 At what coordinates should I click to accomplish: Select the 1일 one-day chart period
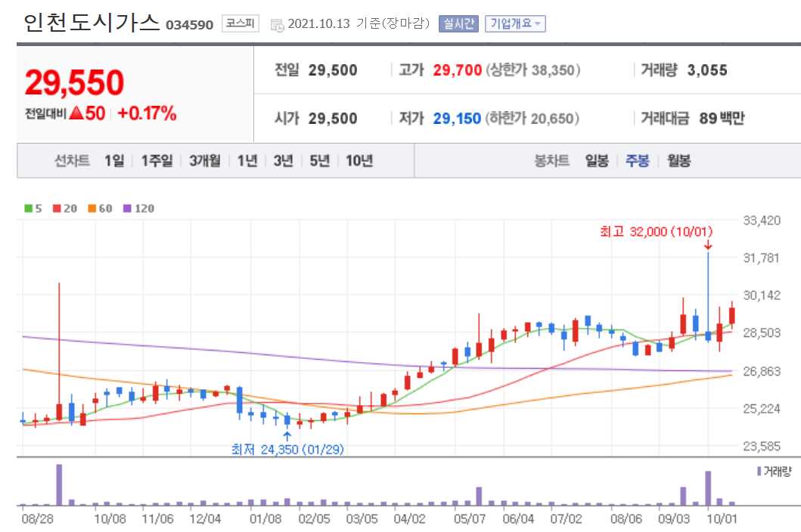click(116, 160)
